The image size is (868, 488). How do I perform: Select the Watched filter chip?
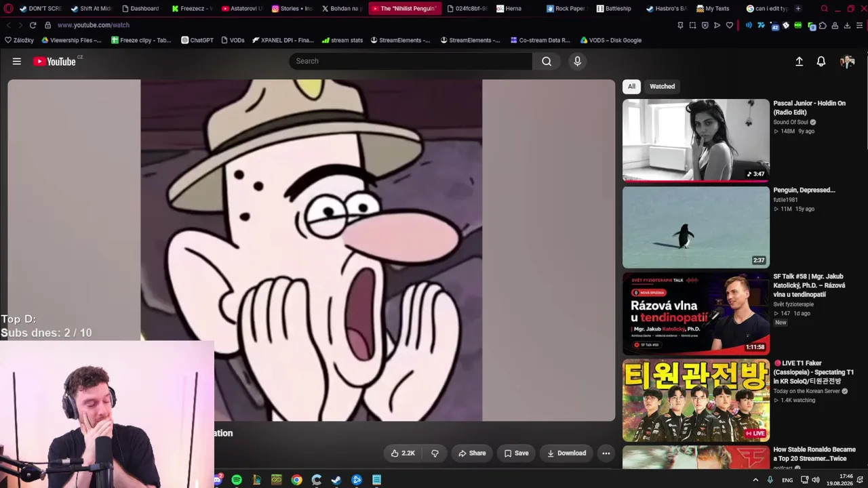pyautogui.click(x=662, y=86)
